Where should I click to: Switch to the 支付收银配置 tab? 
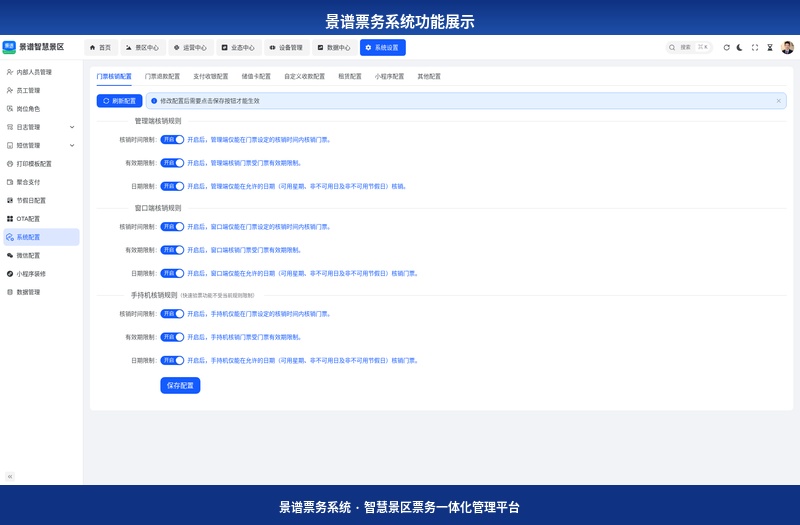pyautogui.click(x=211, y=77)
